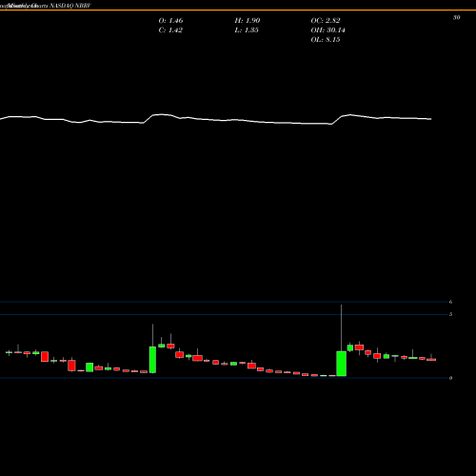Click the 'NASDAQ NBRV' chart title
The width and height of the screenshot is (476, 476).
pos(70,6)
